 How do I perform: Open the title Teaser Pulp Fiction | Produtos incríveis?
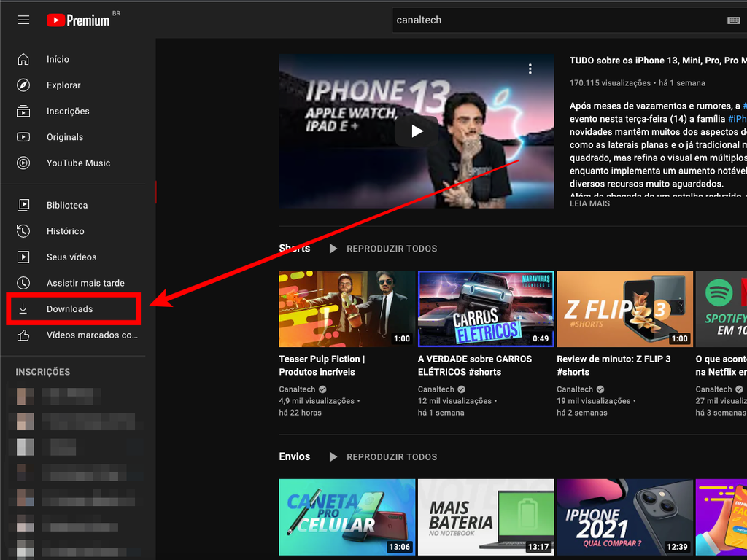point(322,365)
